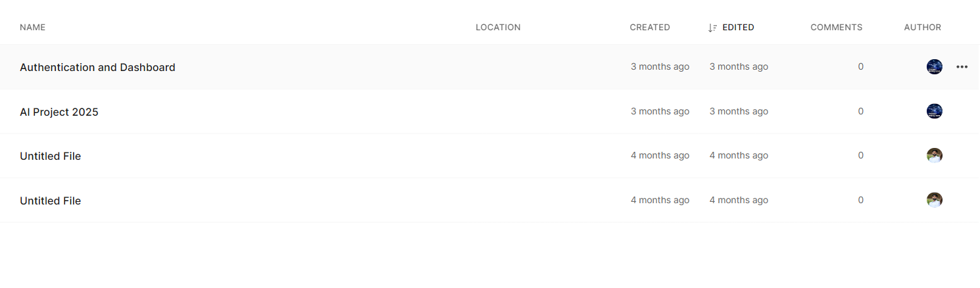The width and height of the screenshot is (980, 288).
Task: Click the comment count for Authentication and Dashboard
Action: (x=860, y=66)
